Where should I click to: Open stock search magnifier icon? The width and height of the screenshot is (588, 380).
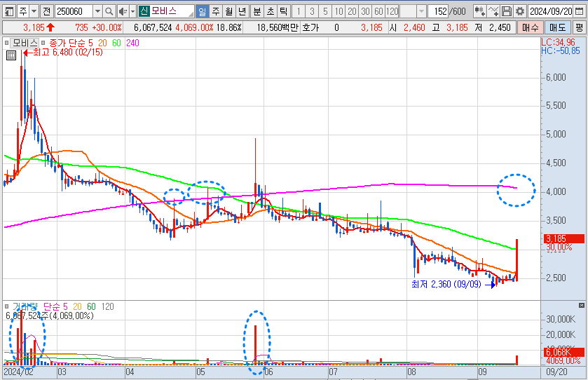click(109, 12)
